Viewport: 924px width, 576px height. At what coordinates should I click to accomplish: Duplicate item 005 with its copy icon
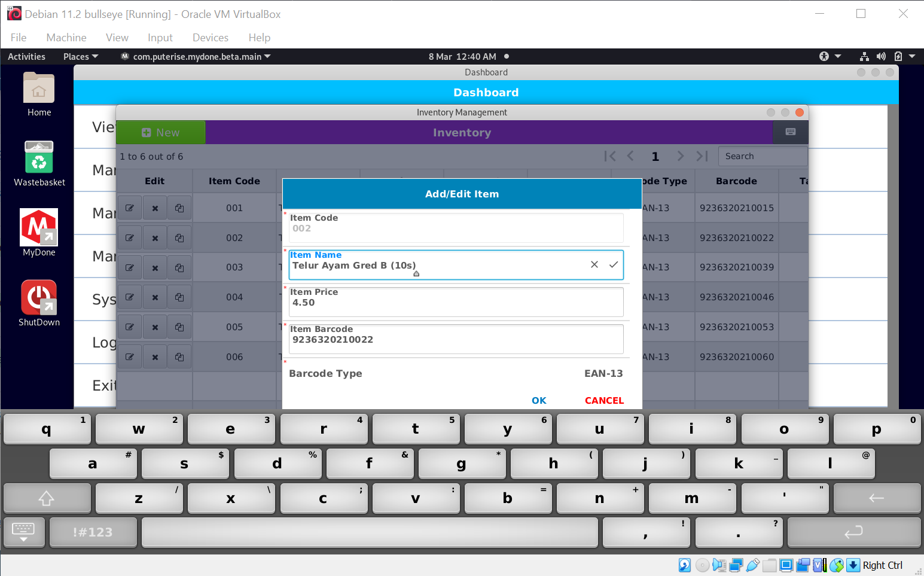click(x=179, y=327)
